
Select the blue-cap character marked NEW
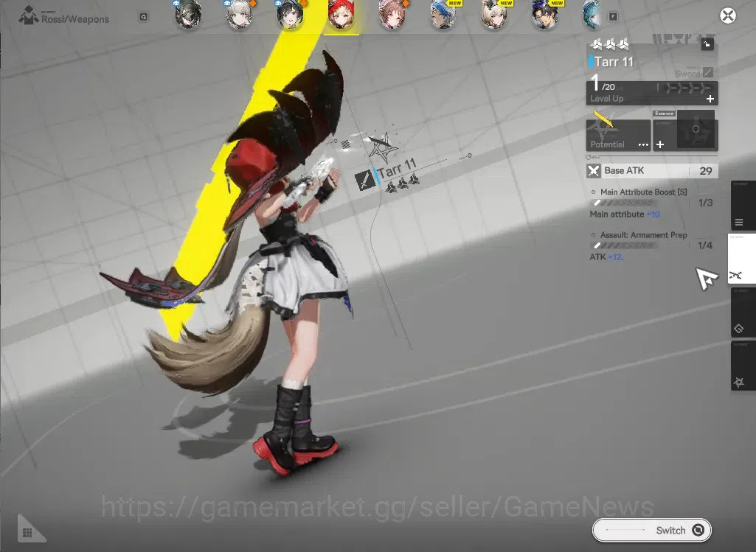443,15
